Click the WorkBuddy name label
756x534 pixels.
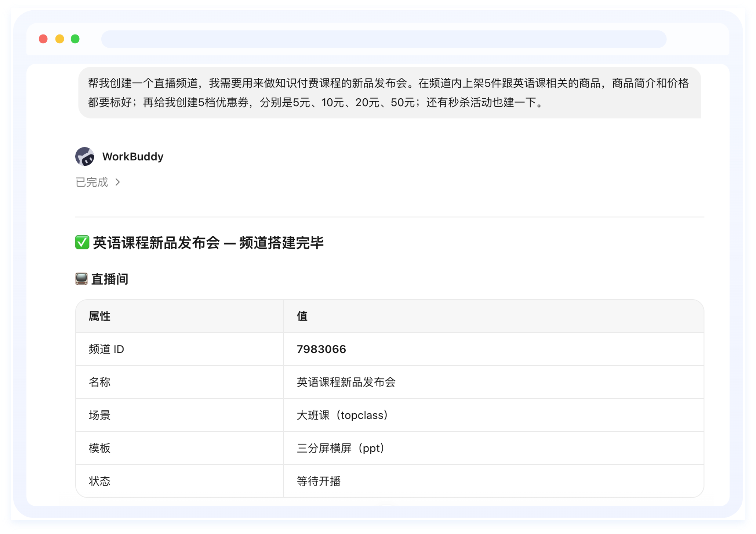coord(133,157)
